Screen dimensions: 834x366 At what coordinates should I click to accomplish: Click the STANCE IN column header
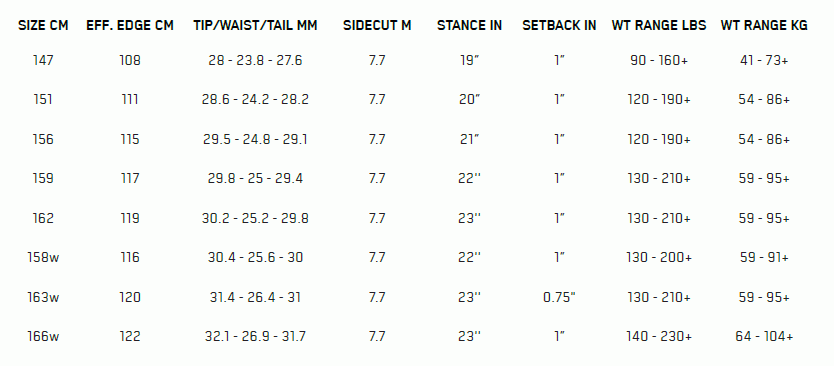coord(470,26)
